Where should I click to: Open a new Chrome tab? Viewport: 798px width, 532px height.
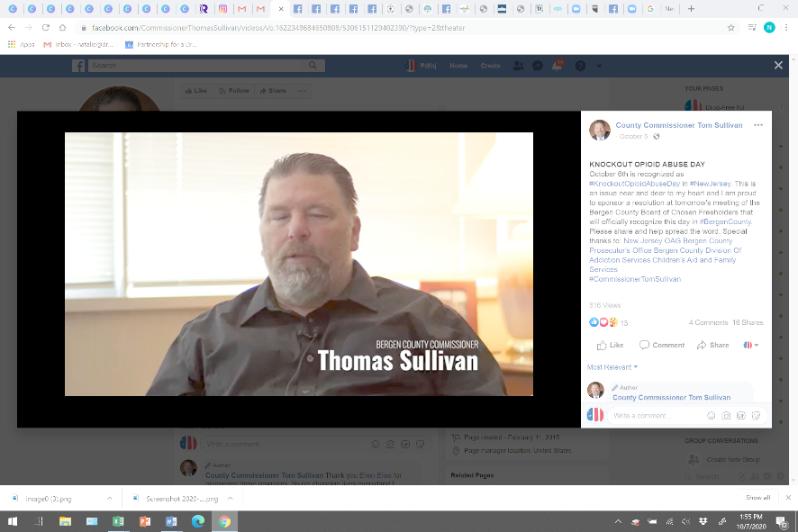coord(691,9)
